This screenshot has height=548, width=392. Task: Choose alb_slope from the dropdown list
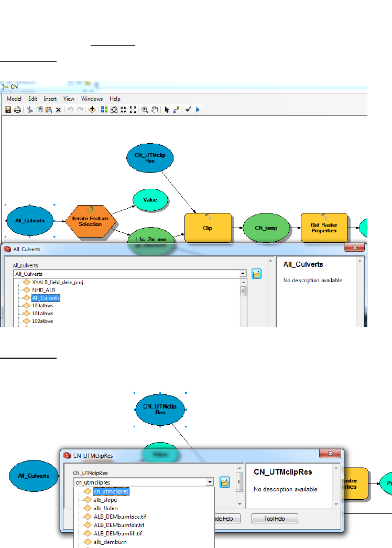pyautogui.click(x=105, y=500)
